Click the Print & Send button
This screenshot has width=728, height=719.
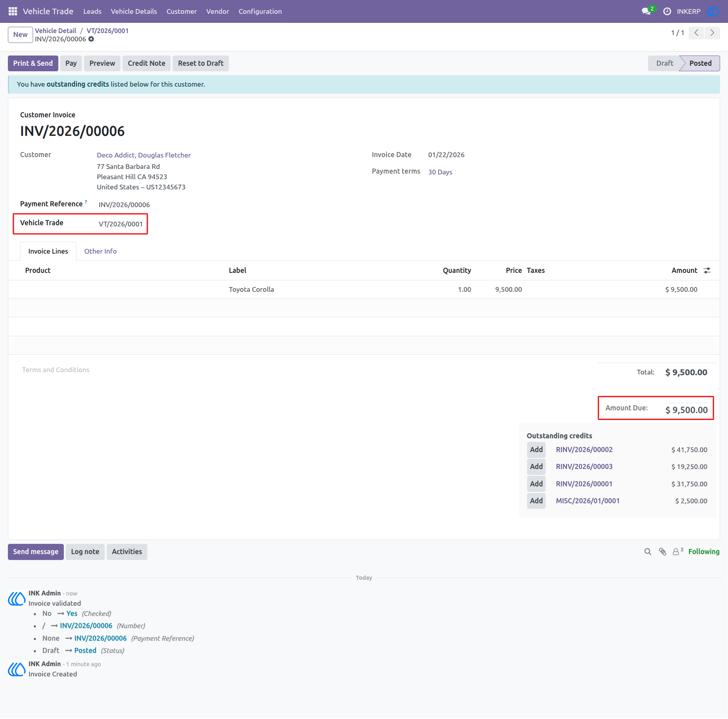pos(33,63)
